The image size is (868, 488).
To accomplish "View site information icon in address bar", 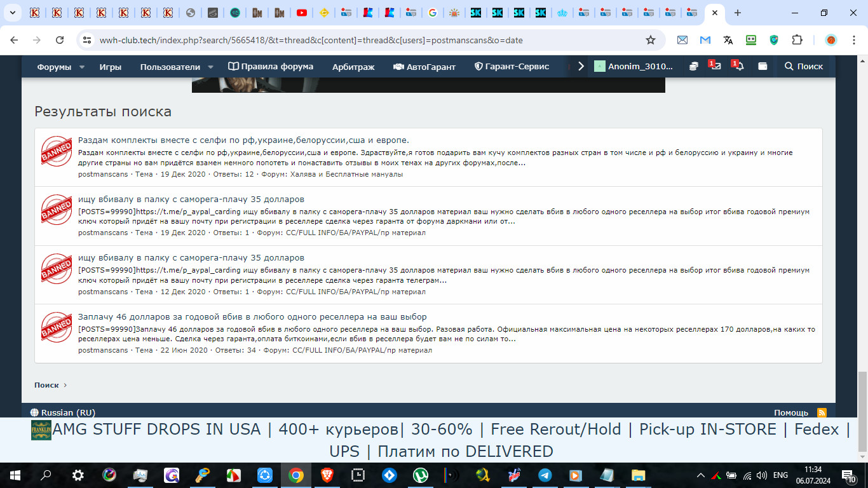I will point(87,40).
